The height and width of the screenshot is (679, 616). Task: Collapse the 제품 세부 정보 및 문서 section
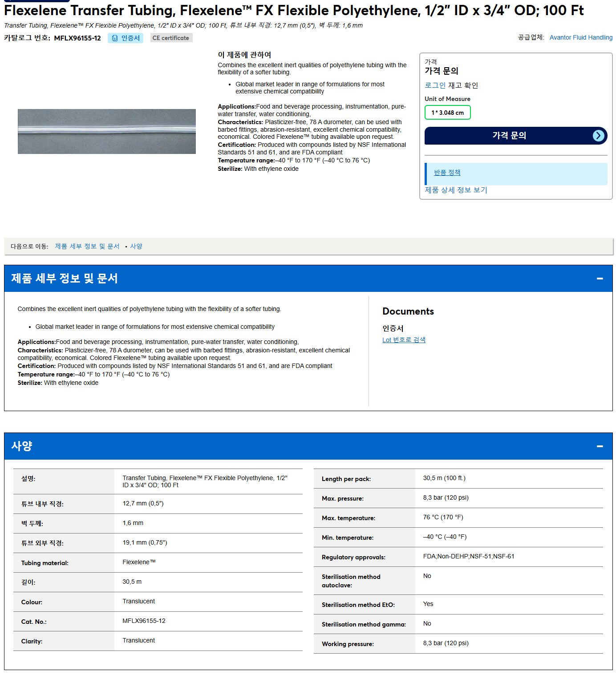600,279
